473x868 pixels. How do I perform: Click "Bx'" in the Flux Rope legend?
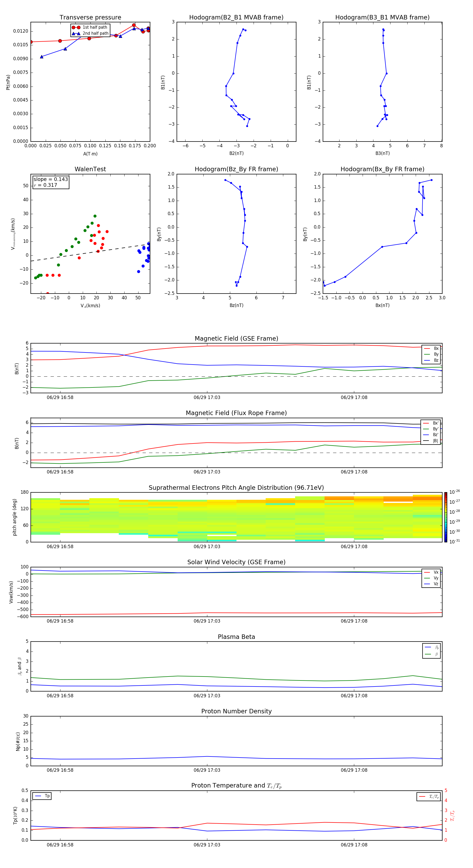tap(431, 423)
